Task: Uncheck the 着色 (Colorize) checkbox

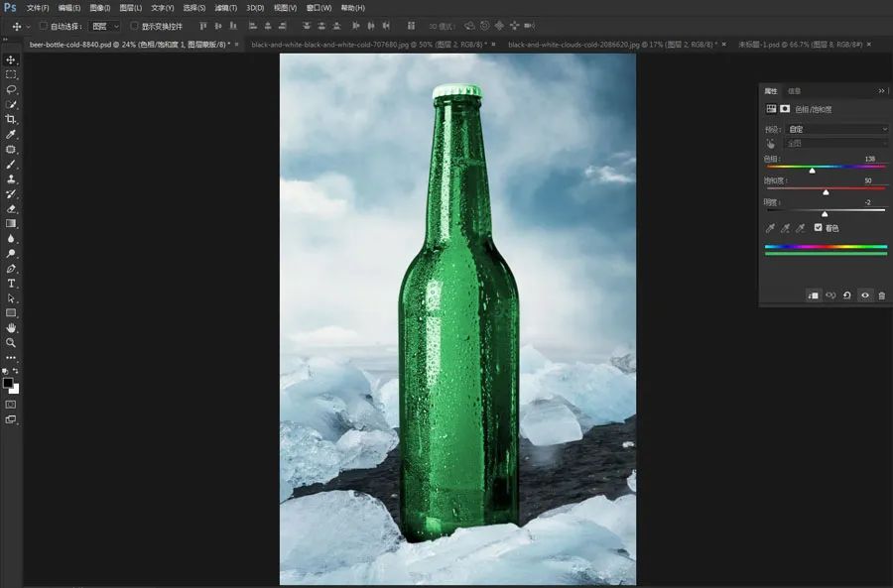Action: tap(818, 227)
